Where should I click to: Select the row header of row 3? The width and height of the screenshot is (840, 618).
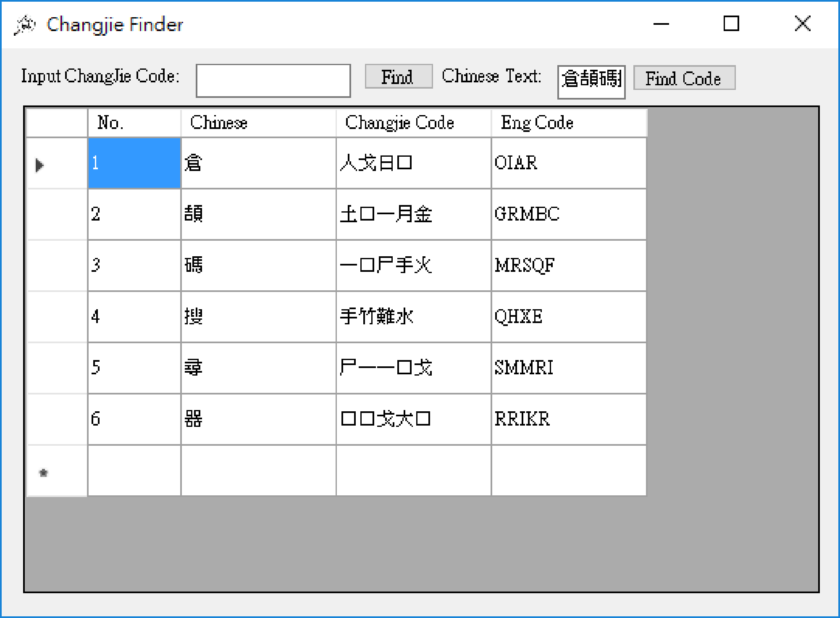click(x=57, y=266)
